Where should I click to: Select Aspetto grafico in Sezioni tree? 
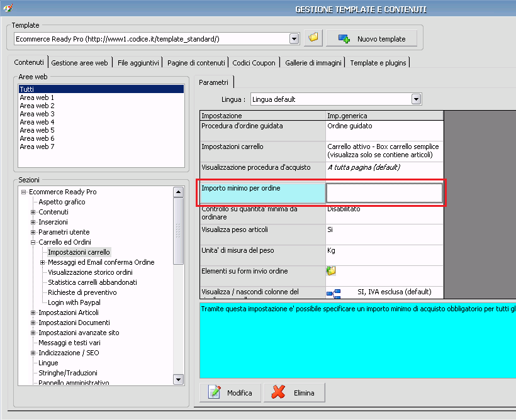pos(62,202)
